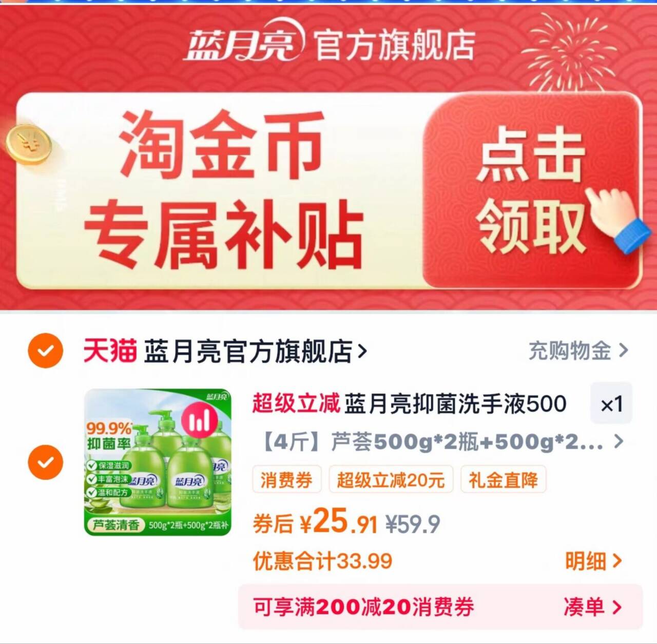The image size is (657, 644).
Task: Click the 天猫 Tmall logo text
Action: pos(110,351)
